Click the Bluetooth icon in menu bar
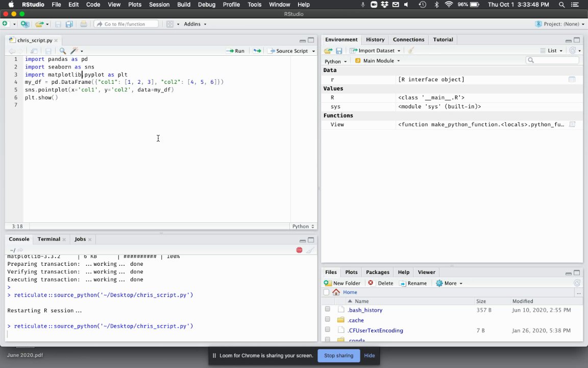 click(436, 5)
